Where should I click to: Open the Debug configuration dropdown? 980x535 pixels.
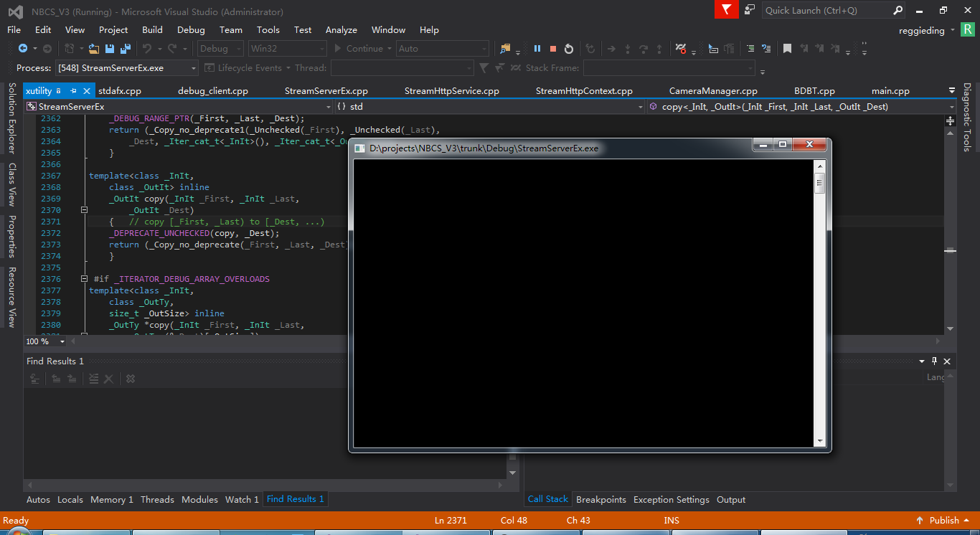[219, 48]
